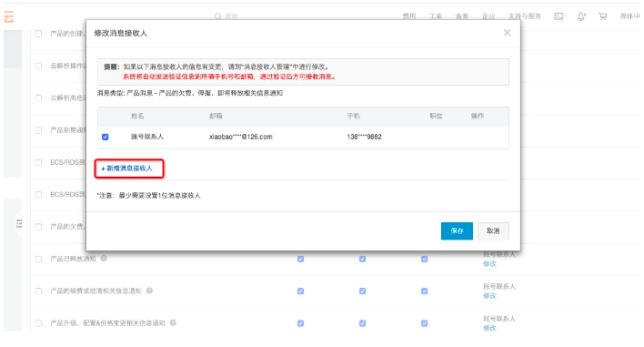
Task: Toggle last channel checkbox in 产品已释放通知 row
Action: click(424, 259)
